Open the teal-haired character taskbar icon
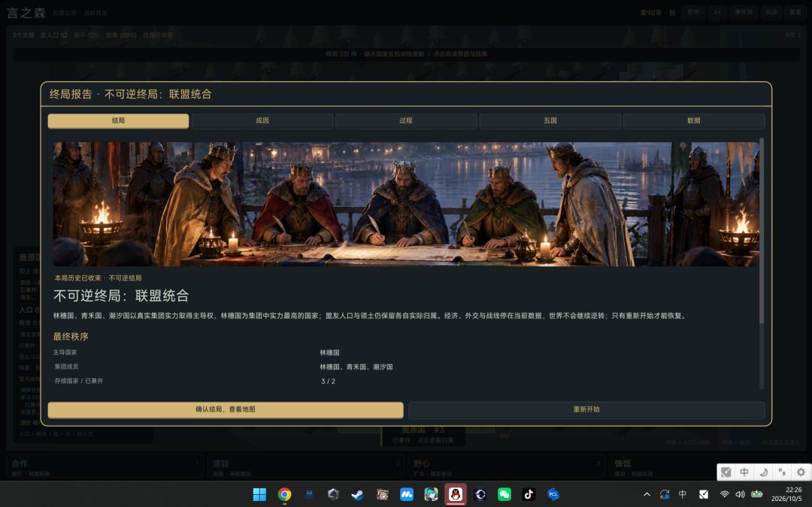This screenshot has width=812, height=507. 431,494
